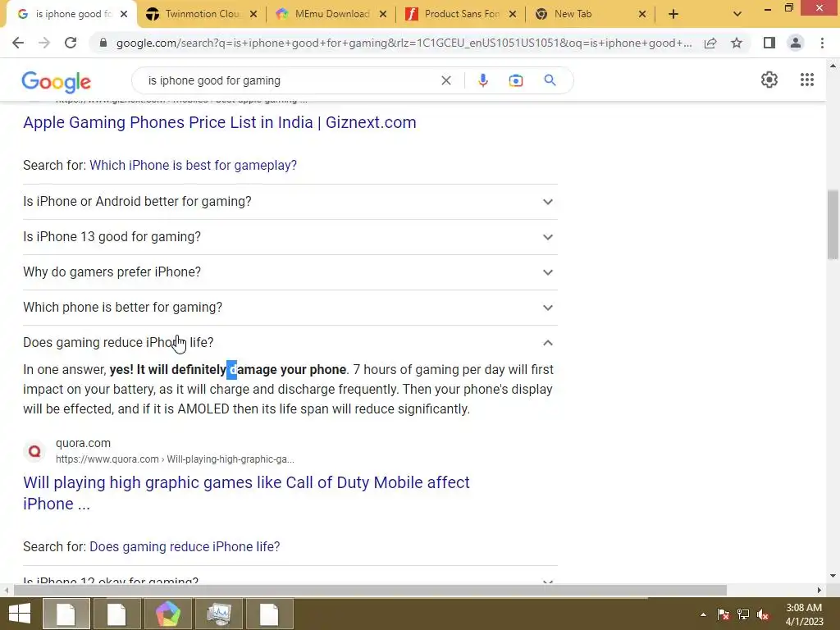840x630 pixels.
Task: Close the New Tab tab
Action: tap(642, 14)
